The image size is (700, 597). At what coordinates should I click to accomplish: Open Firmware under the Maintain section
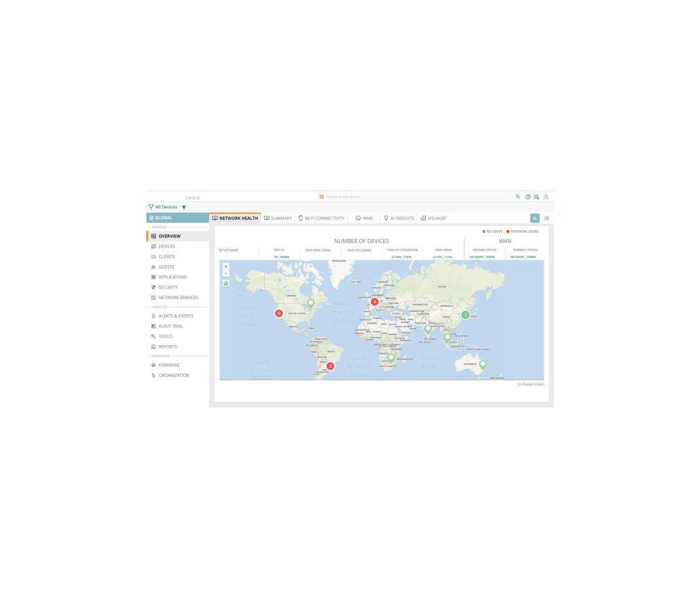pos(169,365)
